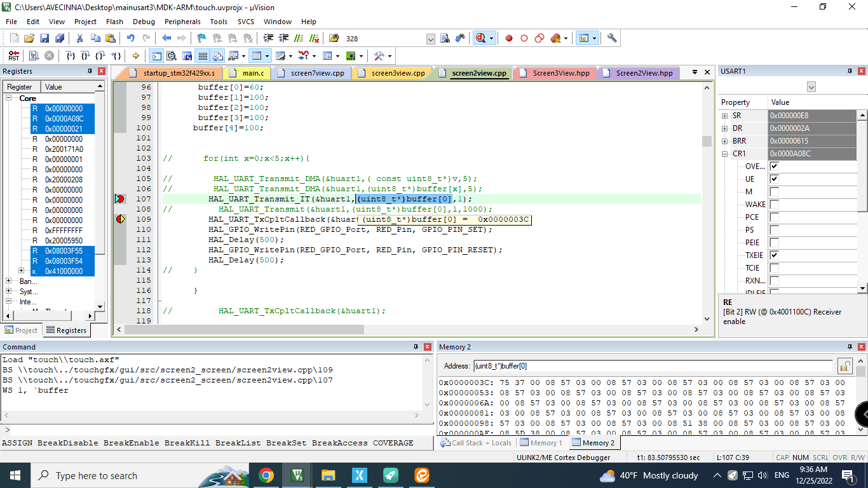Reset the CPU with RST button
This screenshot has width=868, height=488.
pos(14,55)
